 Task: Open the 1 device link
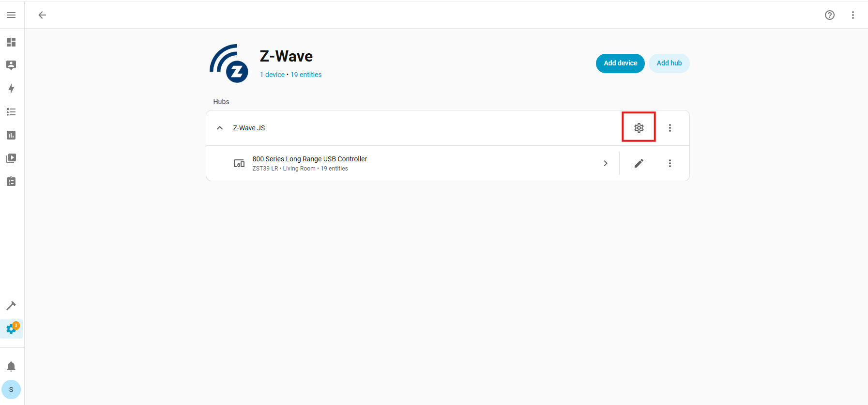[x=272, y=75]
